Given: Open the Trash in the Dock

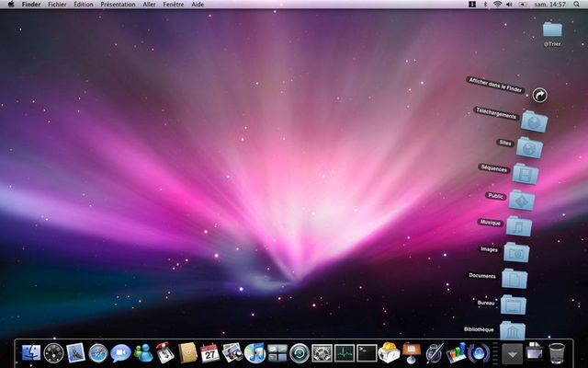Looking at the screenshot, I should (557, 353).
